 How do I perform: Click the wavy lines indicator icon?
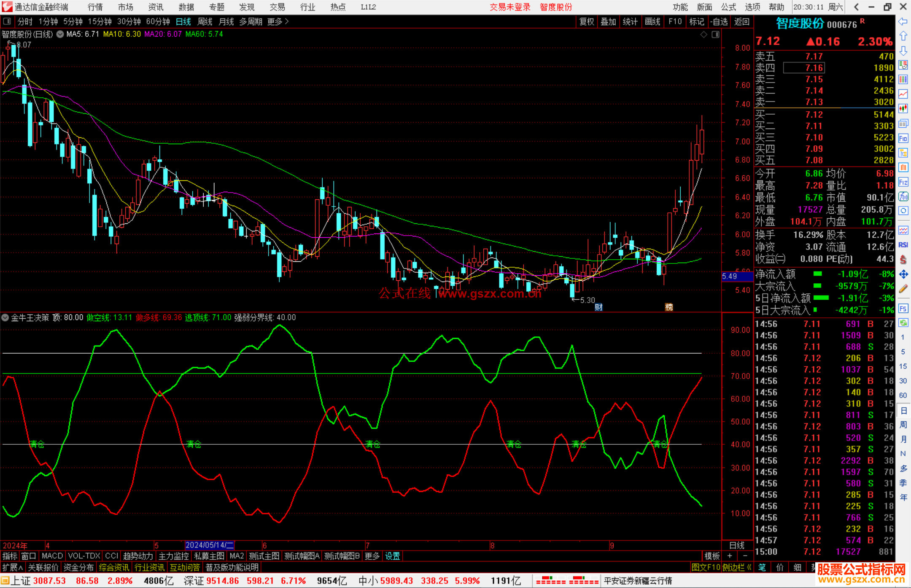(x=903, y=230)
